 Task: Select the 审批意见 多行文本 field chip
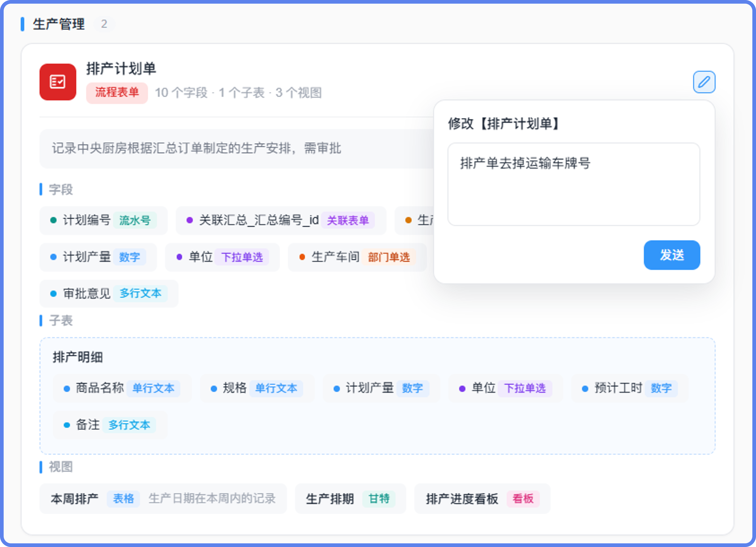[109, 294]
